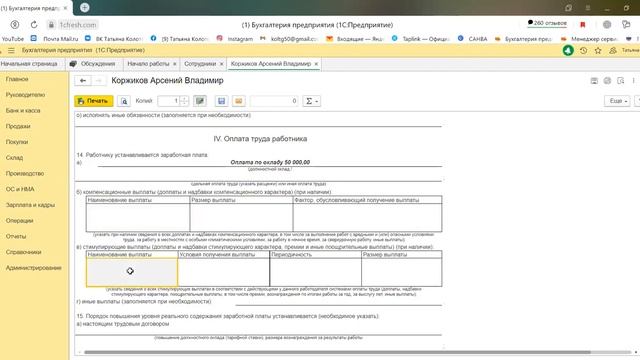This screenshot has height=360, width=640.
Task: Open the hamburger main menu icon
Action: pyautogui.click(x=11, y=50)
